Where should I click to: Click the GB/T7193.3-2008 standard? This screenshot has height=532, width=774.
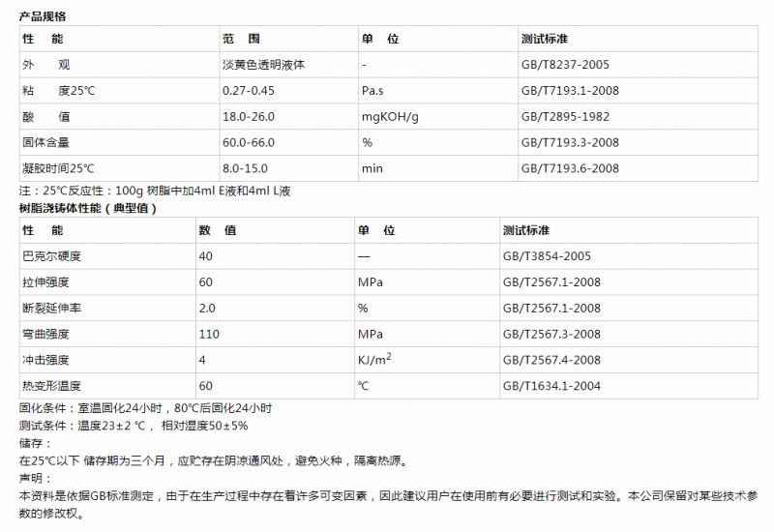click(x=570, y=142)
